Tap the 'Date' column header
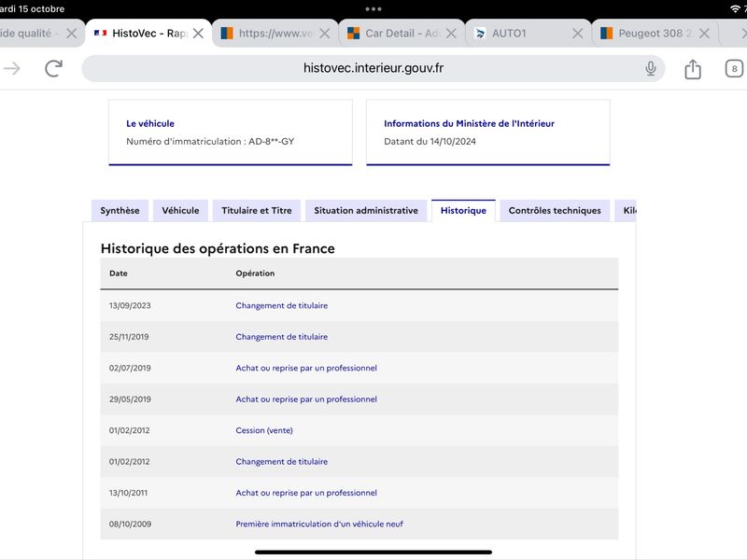The height and width of the screenshot is (560, 747). (x=119, y=273)
